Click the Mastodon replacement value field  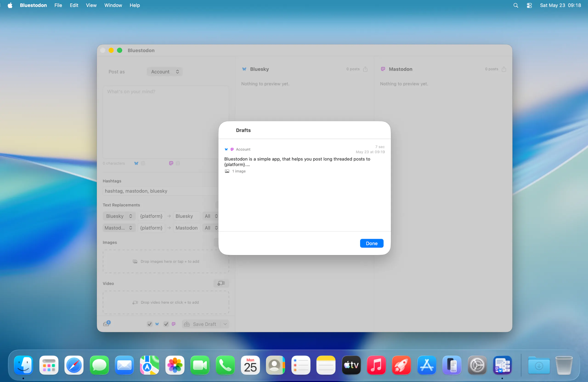pos(187,228)
